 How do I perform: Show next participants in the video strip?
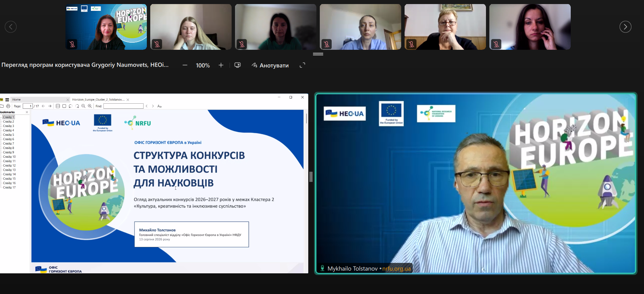pyautogui.click(x=625, y=27)
